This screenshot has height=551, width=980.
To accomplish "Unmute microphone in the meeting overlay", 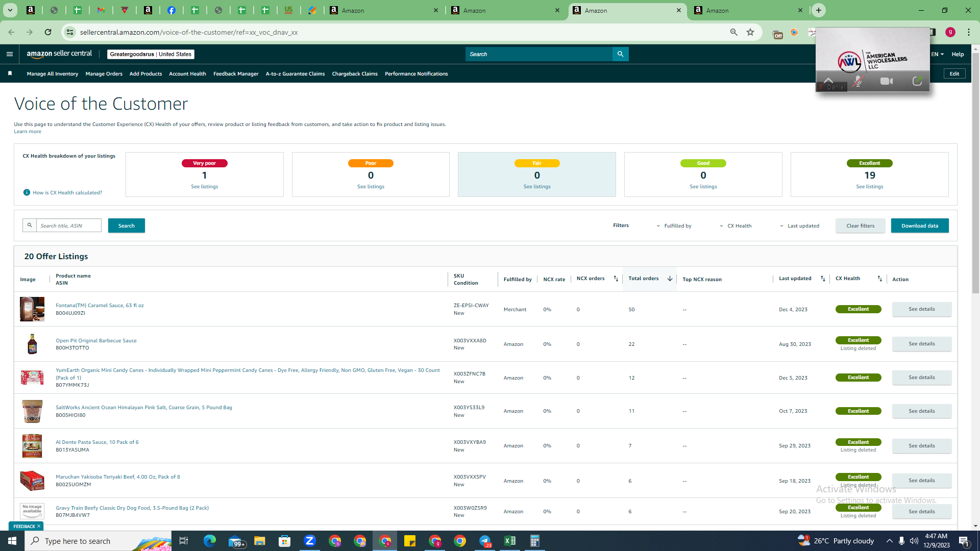I will pyautogui.click(x=857, y=82).
